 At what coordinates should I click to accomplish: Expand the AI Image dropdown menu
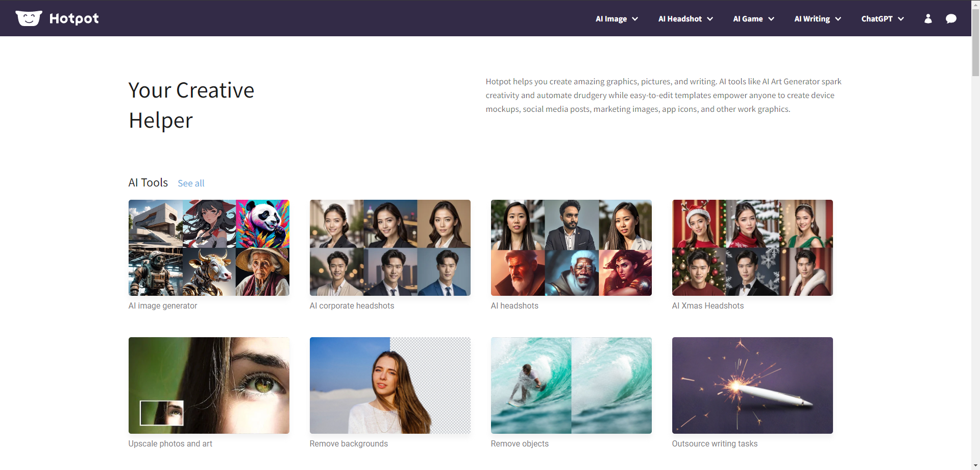[617, 19]
